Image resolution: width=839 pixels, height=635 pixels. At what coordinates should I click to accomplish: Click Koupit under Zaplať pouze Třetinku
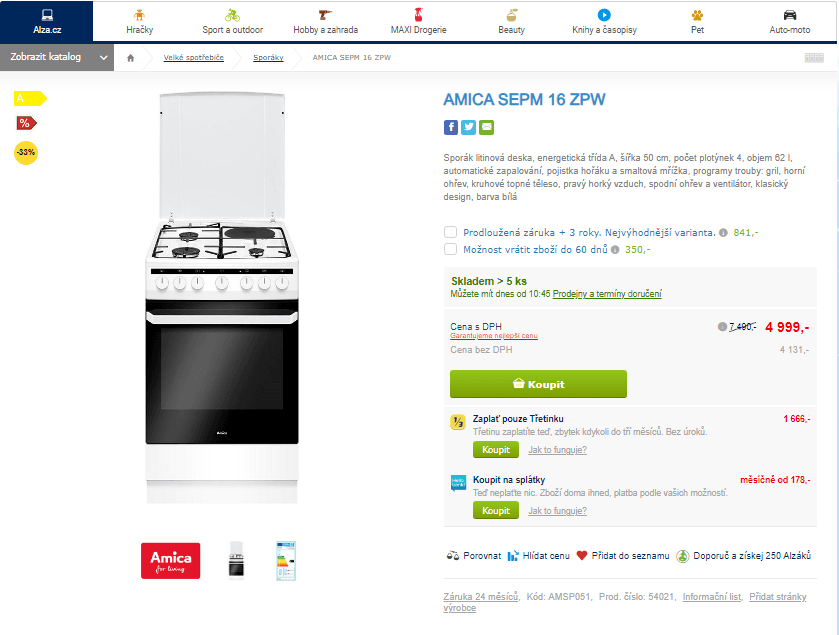pyautogui.click(x=495, y=450)
